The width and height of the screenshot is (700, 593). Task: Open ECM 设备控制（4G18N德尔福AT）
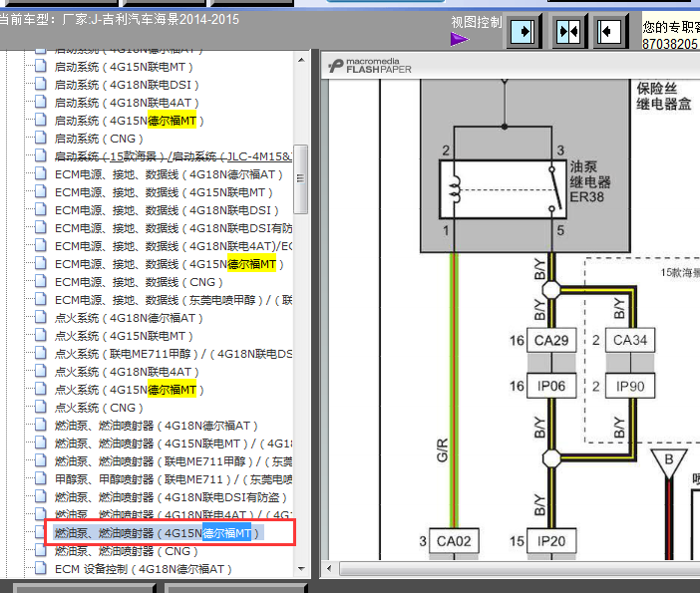[144, 569]
